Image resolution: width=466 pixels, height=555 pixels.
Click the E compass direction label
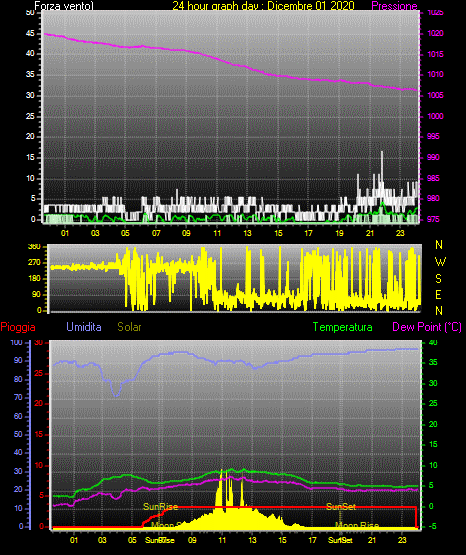[x=438, y=295]
